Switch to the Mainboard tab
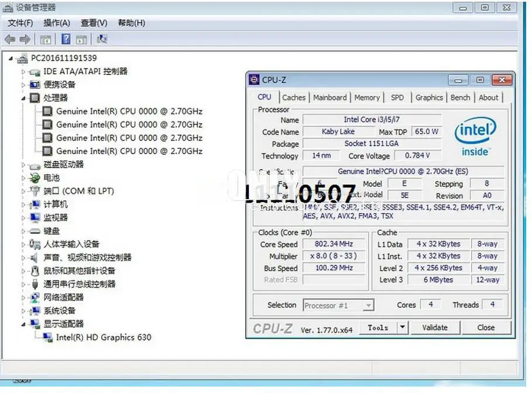The width and height of the screenshot is (532, 393). (x=330, y=97)
